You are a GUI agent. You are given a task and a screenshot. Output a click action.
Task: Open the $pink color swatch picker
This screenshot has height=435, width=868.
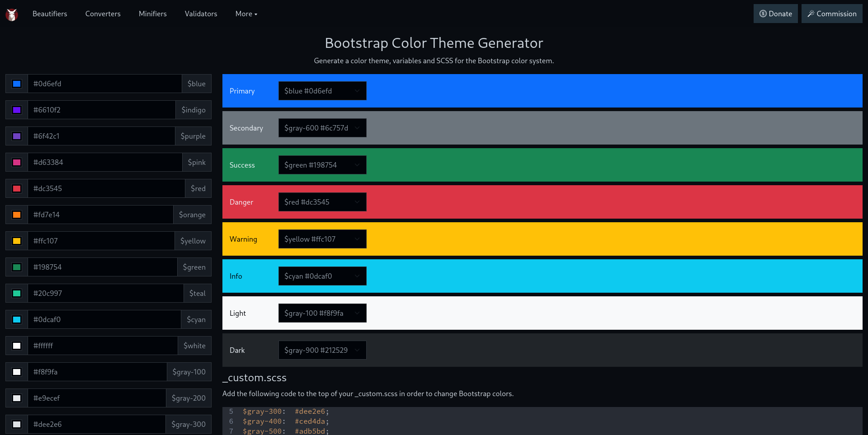(x=17, y=162)
